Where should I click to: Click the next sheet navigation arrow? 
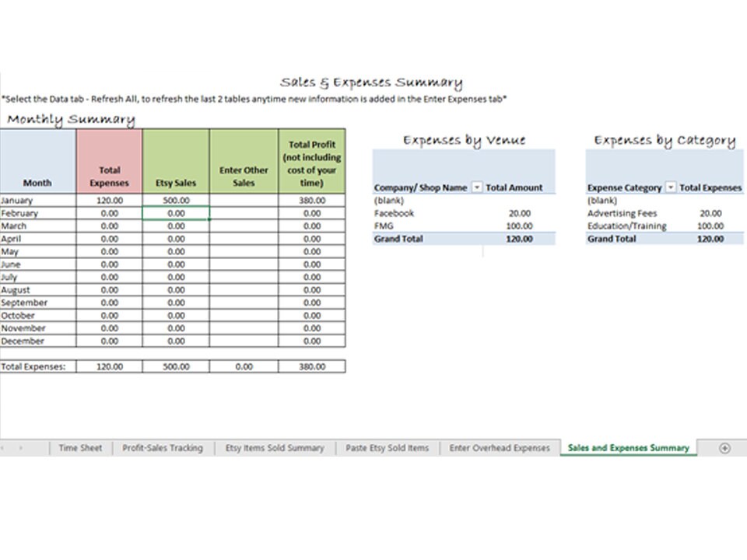(22, 448)
